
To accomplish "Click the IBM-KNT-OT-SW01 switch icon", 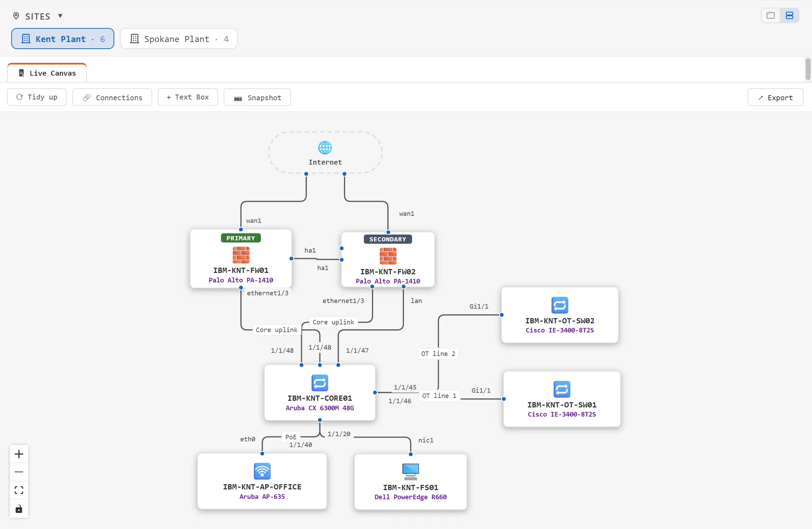I will 562,389.
